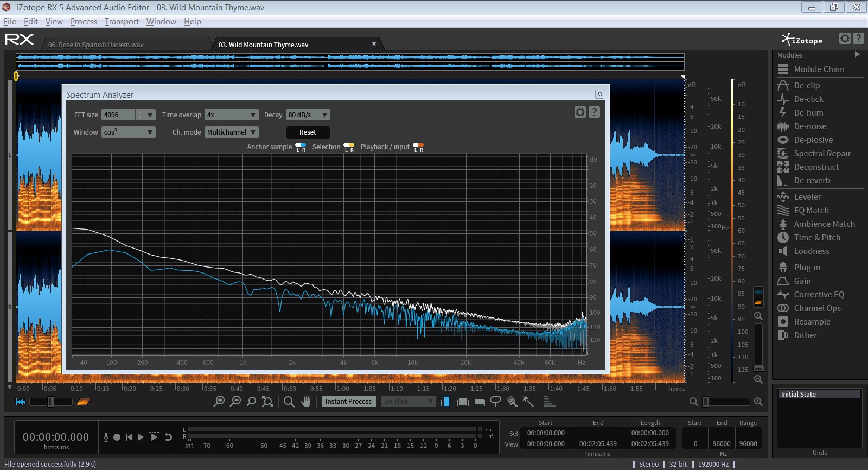868x470 pixels.
Task: Click the zoom out magnifier tool
Action: [x=235, y=402]
